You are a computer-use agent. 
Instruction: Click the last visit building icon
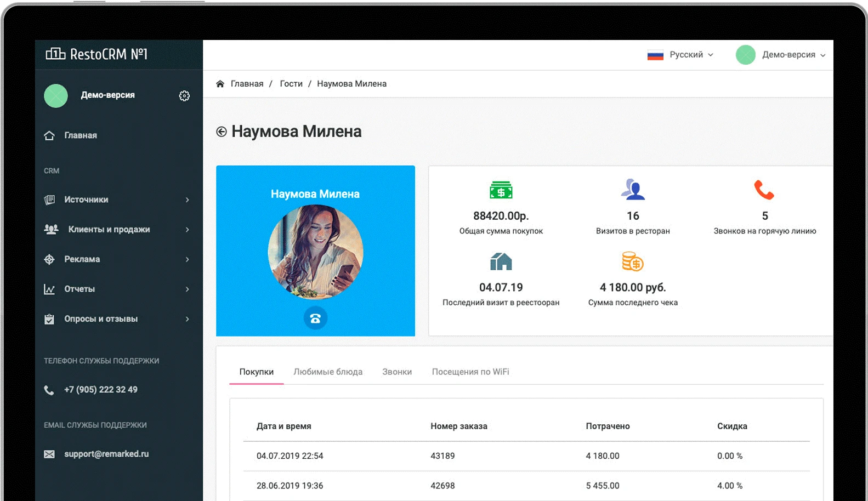click(x=501, y=261)
